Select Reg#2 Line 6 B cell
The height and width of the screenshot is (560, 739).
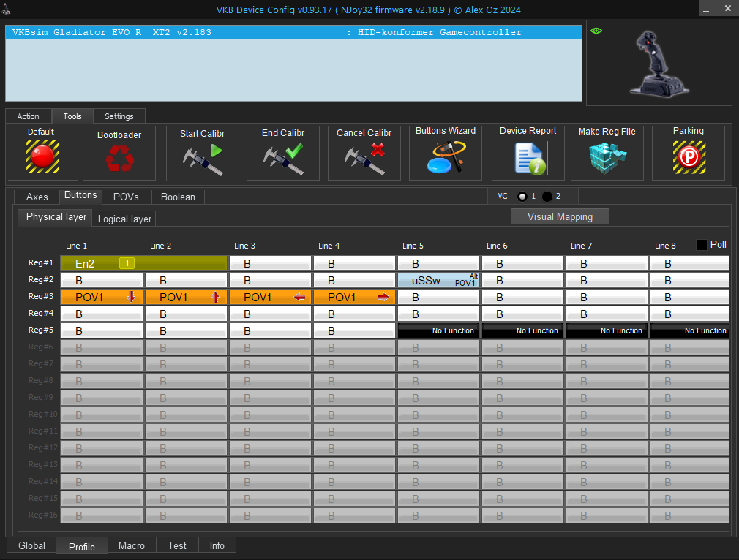(x=522, y=280)
